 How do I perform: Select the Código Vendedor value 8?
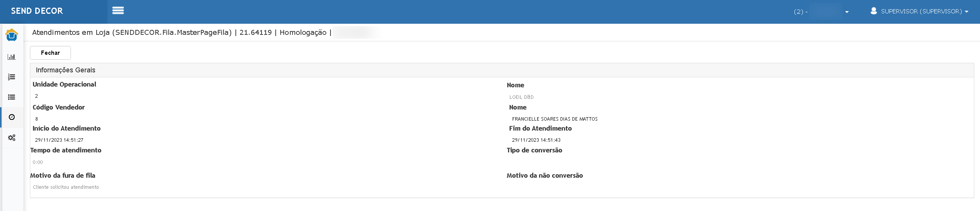click(36, 119)
